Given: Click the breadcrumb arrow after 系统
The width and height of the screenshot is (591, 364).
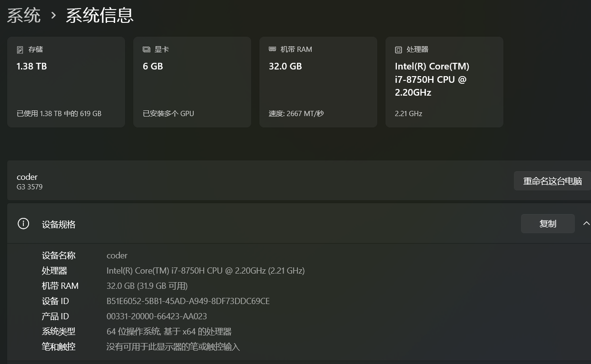Looking at the screenshot, I should coord(54,15).
